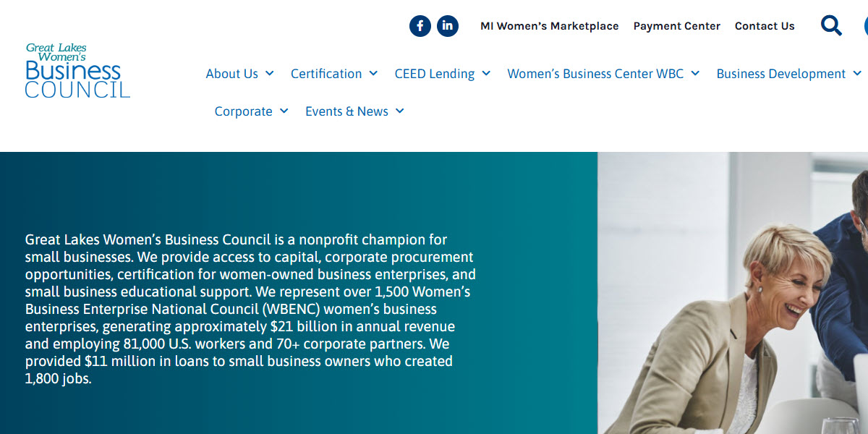Select the About Us menu item
868x434 pixels.
(232, 73)
